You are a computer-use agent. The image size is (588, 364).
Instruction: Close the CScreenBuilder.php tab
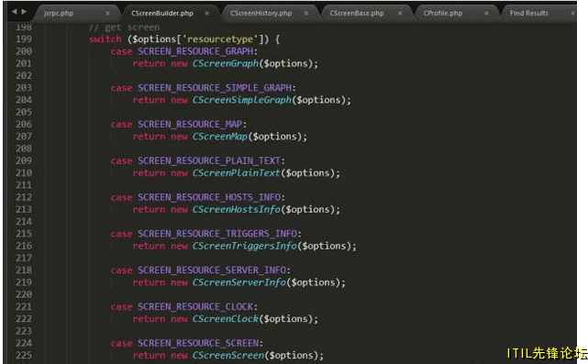[x=207, y=14]
